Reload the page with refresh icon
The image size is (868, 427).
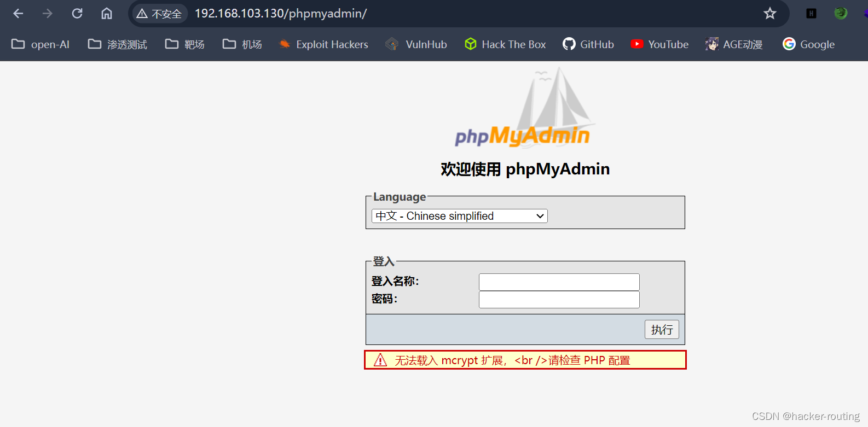77,13
